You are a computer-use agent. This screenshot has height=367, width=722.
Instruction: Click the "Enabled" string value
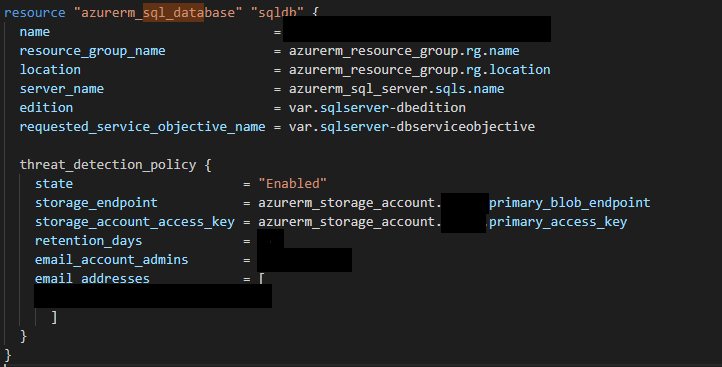292,183
